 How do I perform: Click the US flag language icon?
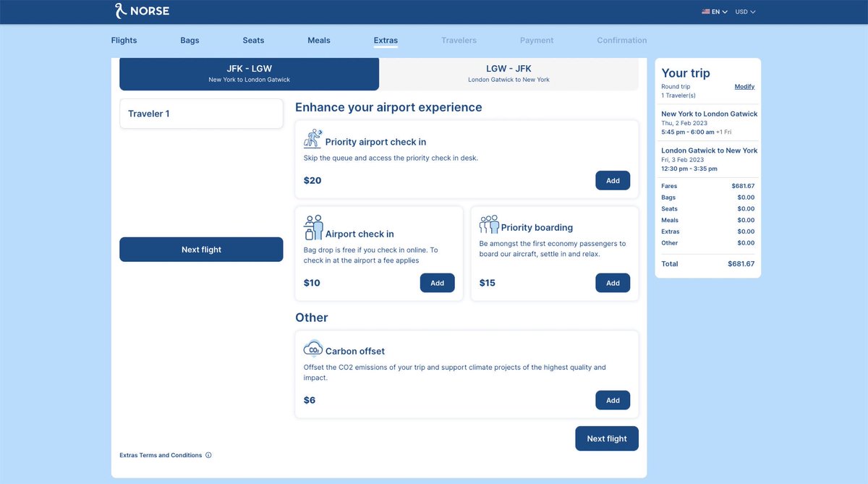(x=706, y=12)
